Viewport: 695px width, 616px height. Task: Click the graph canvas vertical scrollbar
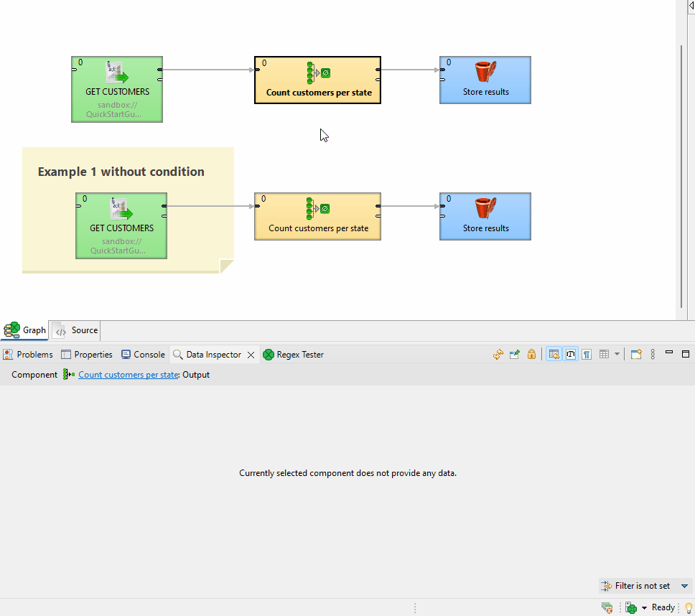tap(681, 172)
